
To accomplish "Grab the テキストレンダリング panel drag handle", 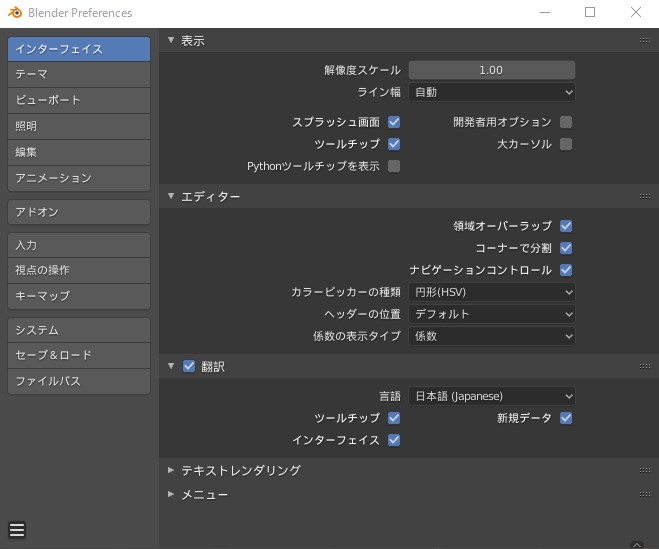I will point(645,470).
